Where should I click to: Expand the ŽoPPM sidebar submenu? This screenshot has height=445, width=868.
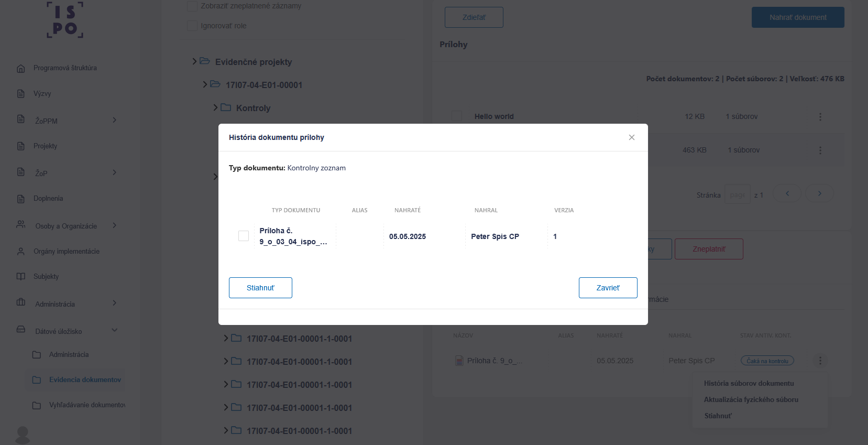pyautogui.click(x=115, y=120)
